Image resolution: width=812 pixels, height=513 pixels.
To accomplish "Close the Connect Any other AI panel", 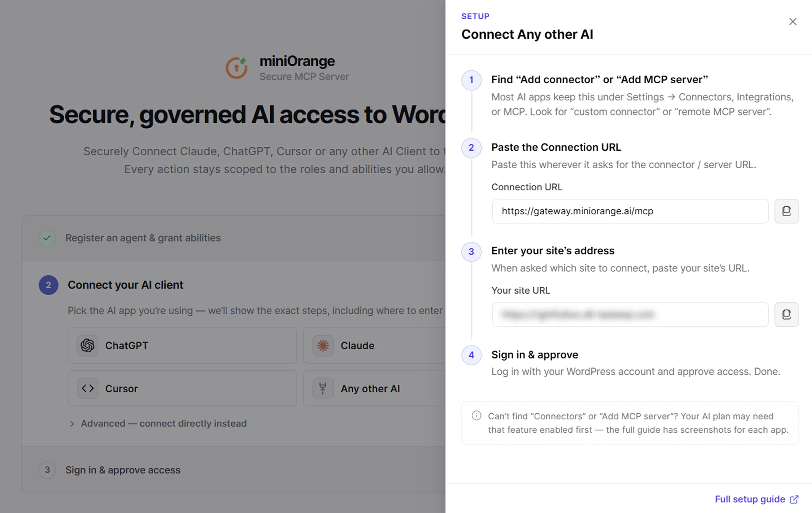I will (793, 22).
